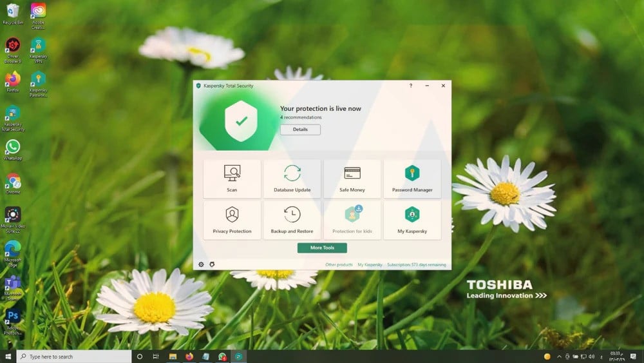Screen dimensions: 644x363
Task: Open Kaspersky settings gear icon
Action: click(201, 264)
